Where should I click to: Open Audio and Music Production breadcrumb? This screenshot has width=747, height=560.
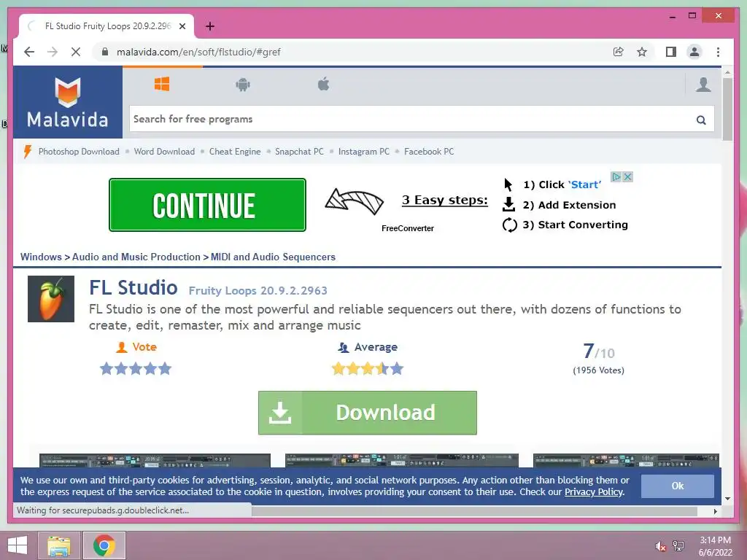pos(136,257)
